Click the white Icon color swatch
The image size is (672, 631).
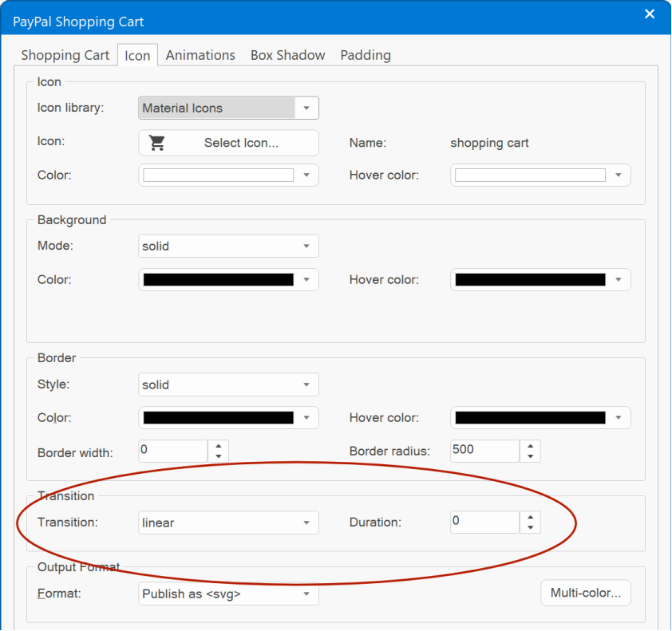tap(218, 175)
